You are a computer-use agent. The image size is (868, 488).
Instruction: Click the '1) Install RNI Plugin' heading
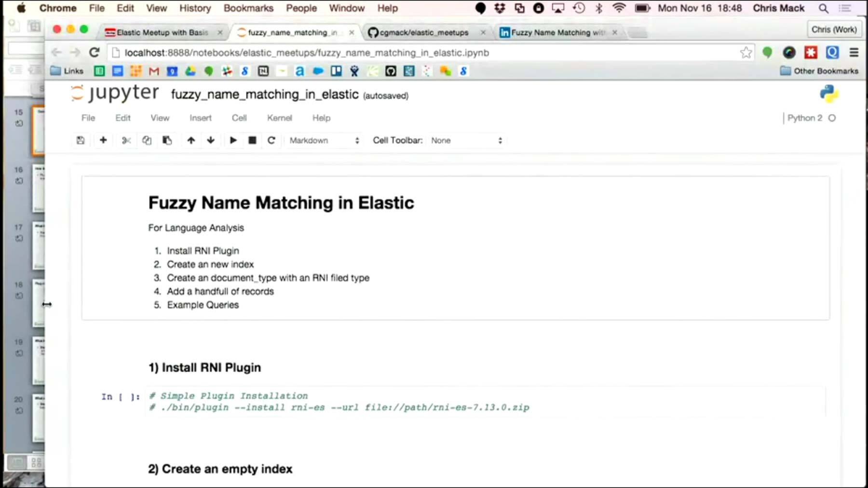coord(204,367)
